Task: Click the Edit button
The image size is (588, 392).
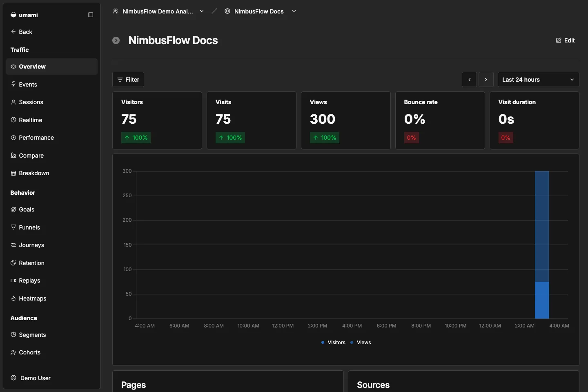Action: click(566, 40)
